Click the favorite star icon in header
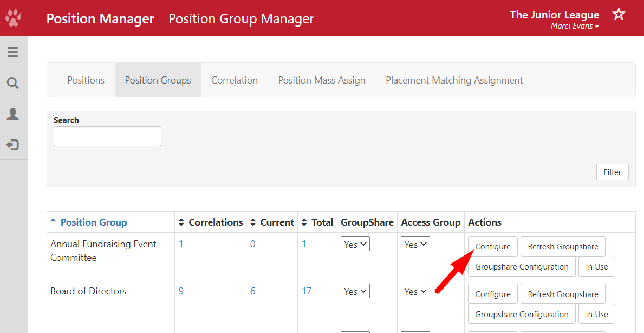Viewport: 644px width, 333px height. (619, 15)
